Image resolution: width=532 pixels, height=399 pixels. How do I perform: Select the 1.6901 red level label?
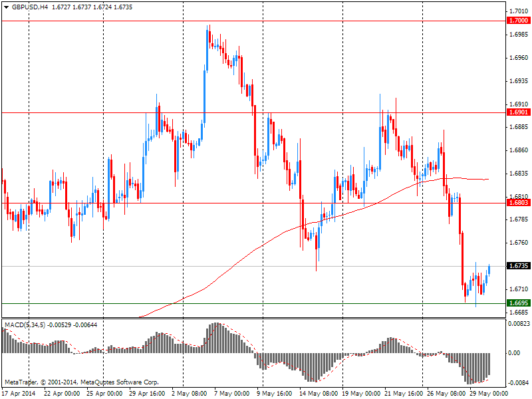(519, 112)
